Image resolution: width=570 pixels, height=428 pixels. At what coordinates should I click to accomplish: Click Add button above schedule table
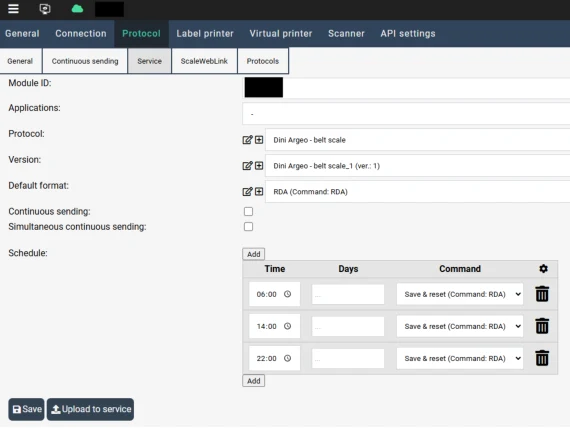point(253,254)
